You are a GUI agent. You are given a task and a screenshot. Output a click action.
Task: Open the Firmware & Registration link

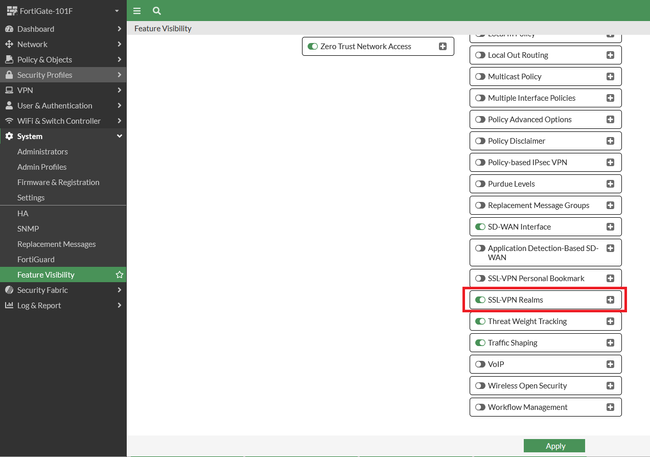click(58, 182)
